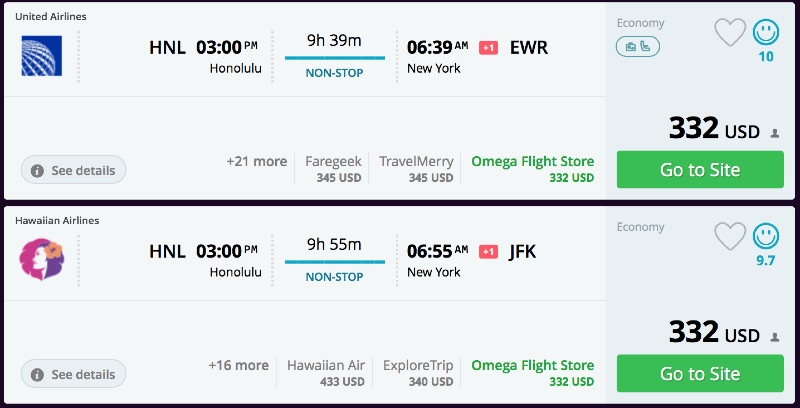Expand the +16 more offers list

tap(238, 366)
